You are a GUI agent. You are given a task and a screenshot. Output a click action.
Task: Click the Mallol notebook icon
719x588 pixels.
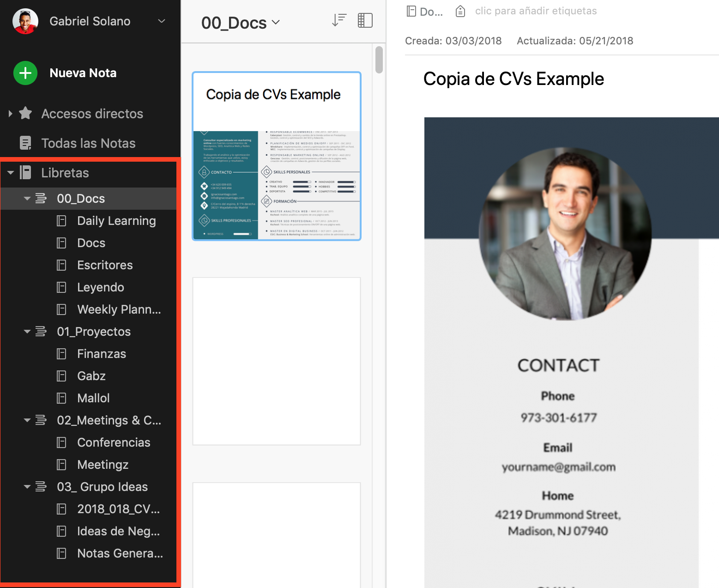(x=61, y=398)
